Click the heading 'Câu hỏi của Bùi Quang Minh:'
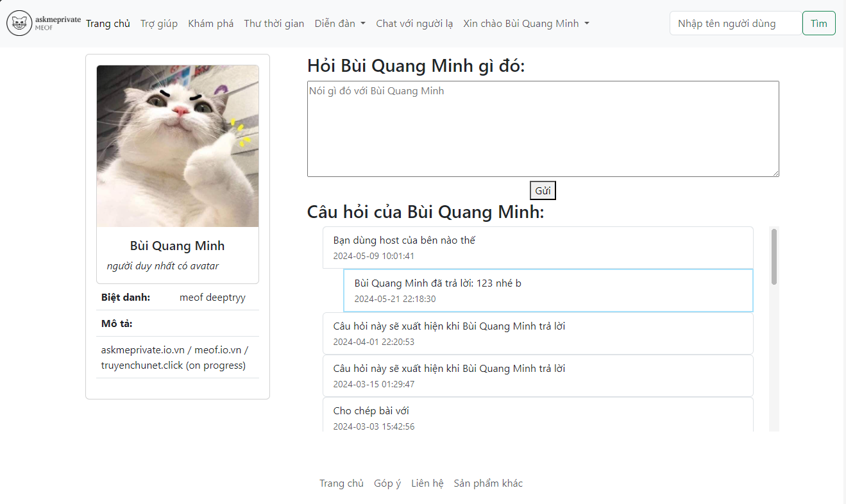This screenshot has height=504, width=846. click(x=425, y=212)
